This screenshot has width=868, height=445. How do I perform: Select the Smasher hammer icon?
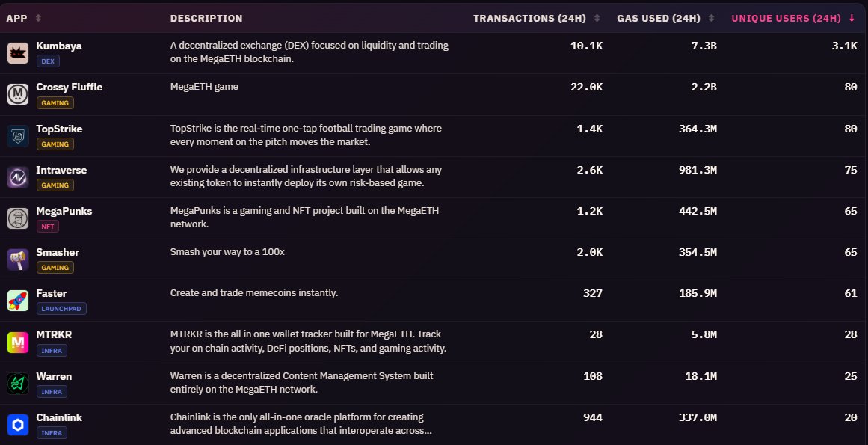(18, 260)
